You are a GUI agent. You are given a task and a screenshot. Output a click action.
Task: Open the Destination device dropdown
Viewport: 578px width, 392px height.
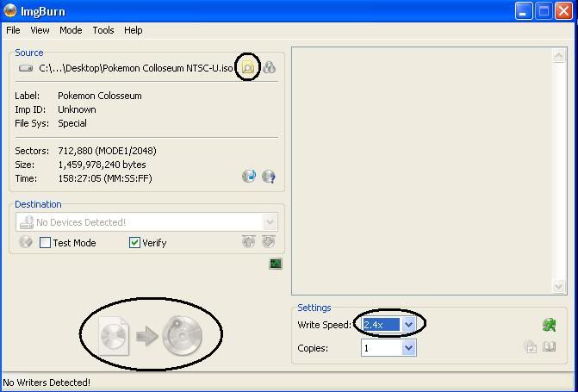tap(146, 222)
